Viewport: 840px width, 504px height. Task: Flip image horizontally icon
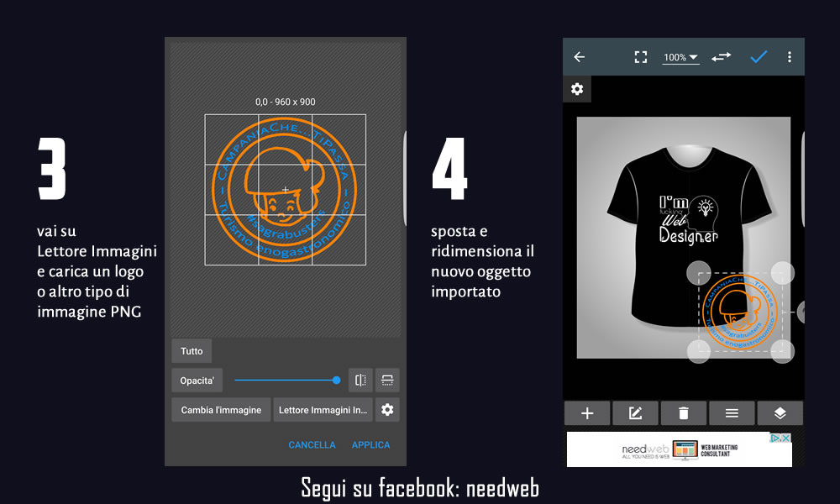point(360,381)
